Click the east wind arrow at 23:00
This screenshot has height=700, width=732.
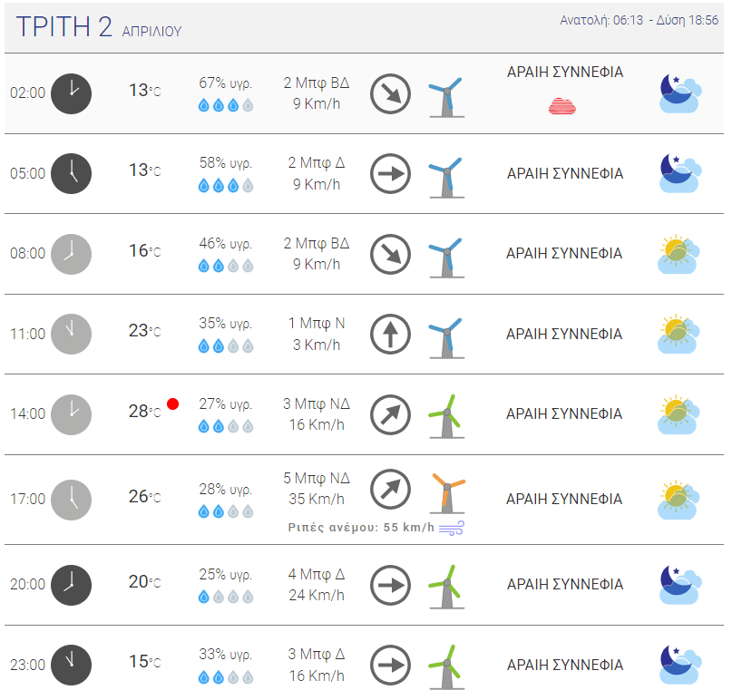click(x=390, y=666)
